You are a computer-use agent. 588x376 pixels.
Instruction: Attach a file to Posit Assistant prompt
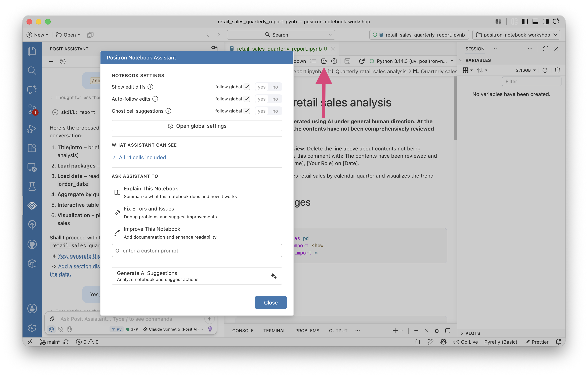click(52, 319)
